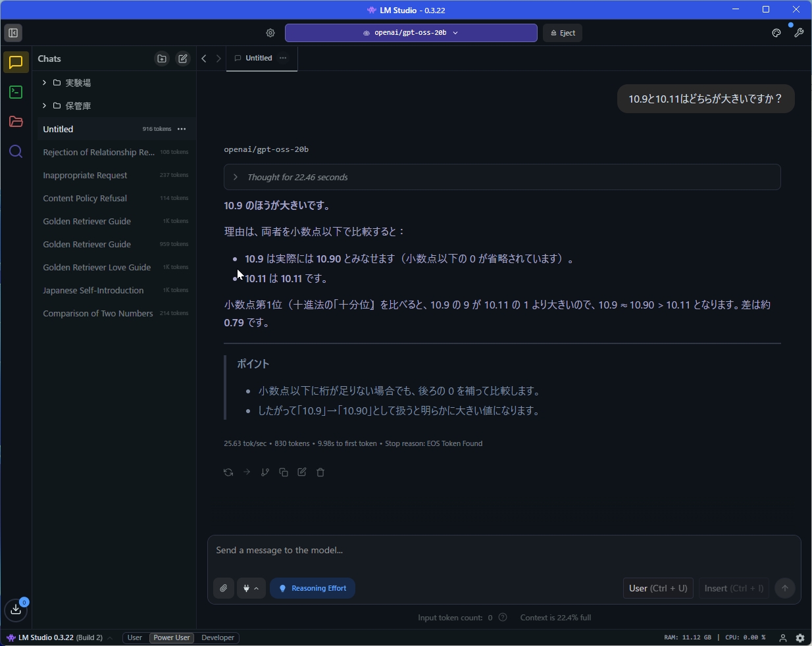This screenshot has width=812, height=646.
Task: Continue the assistant message
Action: [247, 472]
